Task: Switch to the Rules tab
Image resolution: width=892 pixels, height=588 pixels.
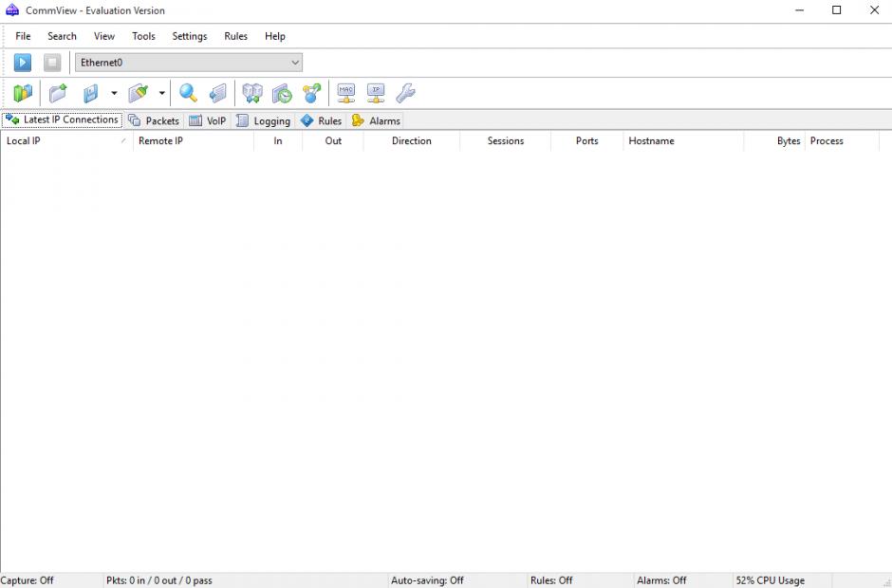Action: 322,120
